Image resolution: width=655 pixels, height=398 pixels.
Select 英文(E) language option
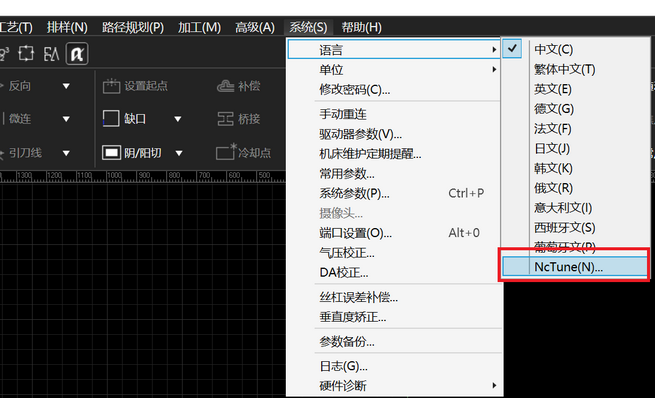coord(576,89)
